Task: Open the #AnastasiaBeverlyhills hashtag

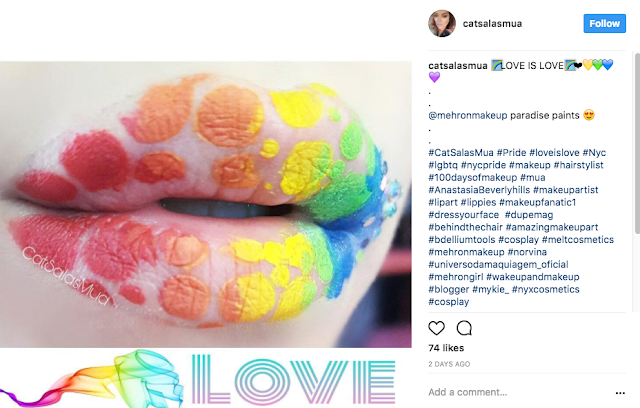Action: pos(479,190)
